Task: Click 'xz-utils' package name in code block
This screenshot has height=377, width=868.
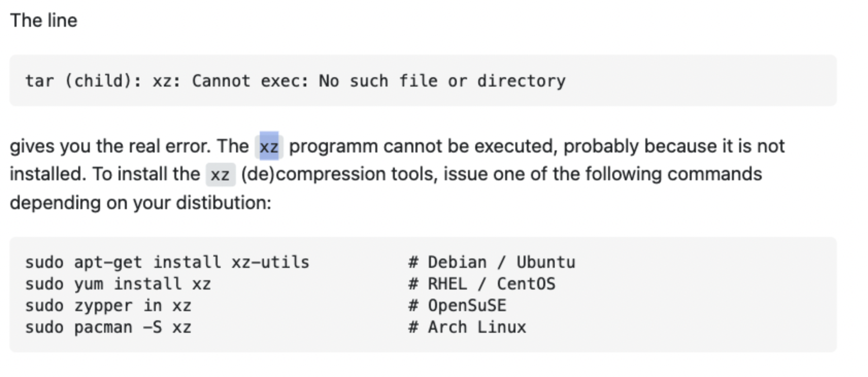Action: (271, 262)
